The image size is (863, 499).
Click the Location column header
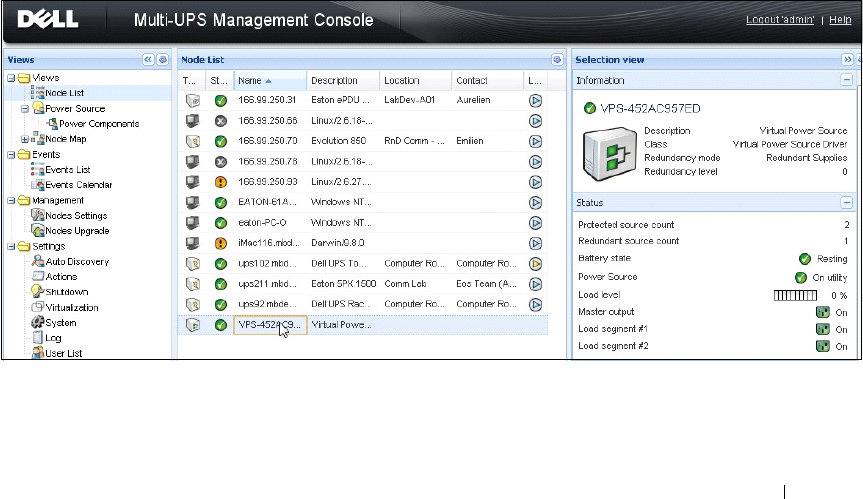coord(402,80)
